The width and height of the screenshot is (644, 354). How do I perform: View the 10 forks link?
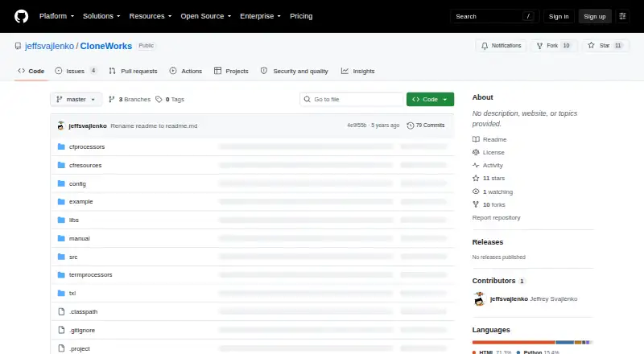(489, 204)
